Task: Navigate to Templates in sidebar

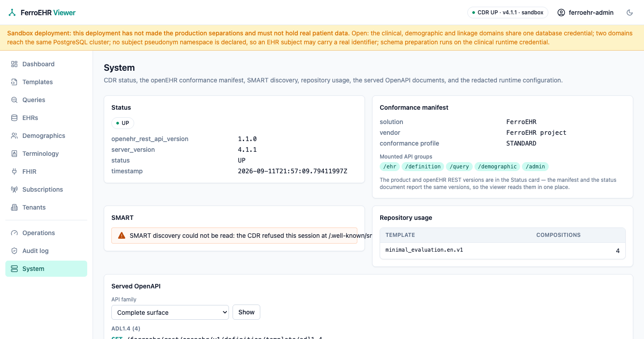Action: pyautogui.click(x=46, y=82)
